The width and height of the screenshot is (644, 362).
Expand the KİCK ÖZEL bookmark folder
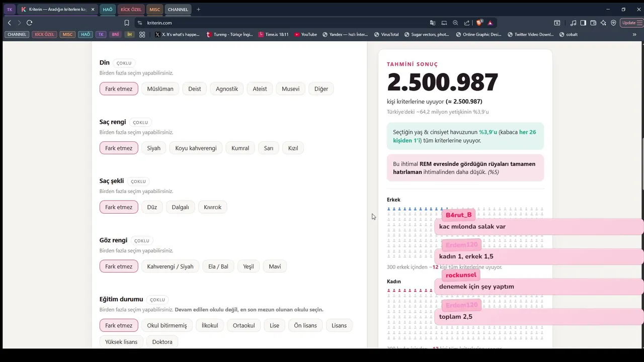(x=44, y=35)
